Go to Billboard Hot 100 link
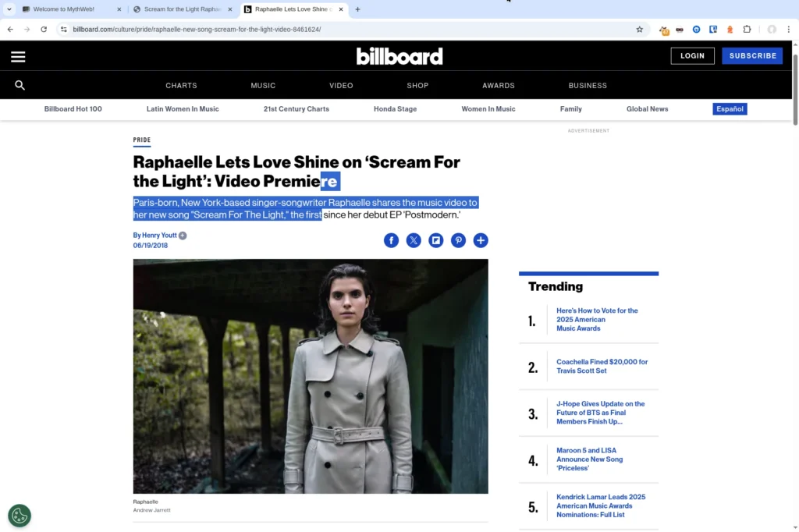The image size is (799, 532). pos(73,109)
